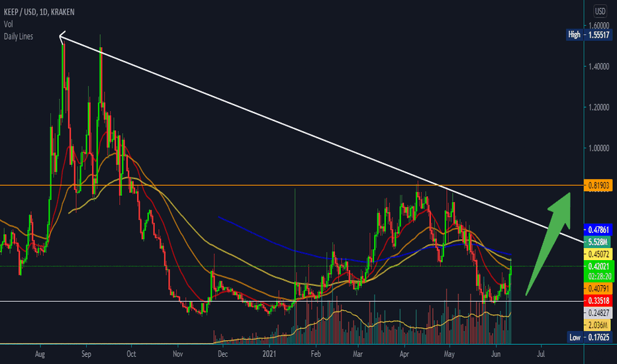This screenshot has width=617, height=364.
Task: Click the green 0.42021 current price label
Action: coord(599,267)
